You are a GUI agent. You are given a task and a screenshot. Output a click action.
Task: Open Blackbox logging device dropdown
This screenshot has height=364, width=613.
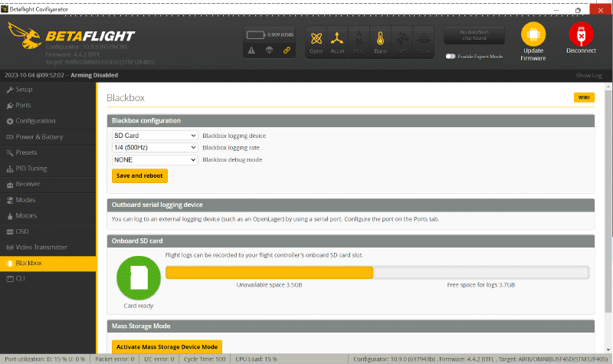[x=155, y=136]
